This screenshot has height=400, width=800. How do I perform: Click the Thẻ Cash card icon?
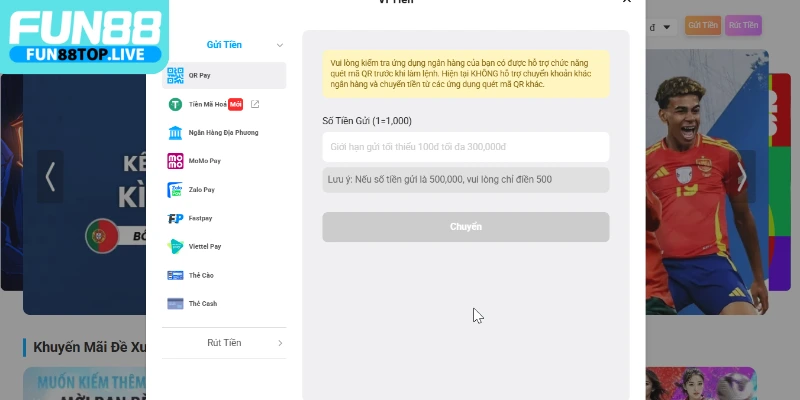tap(176, 304)
